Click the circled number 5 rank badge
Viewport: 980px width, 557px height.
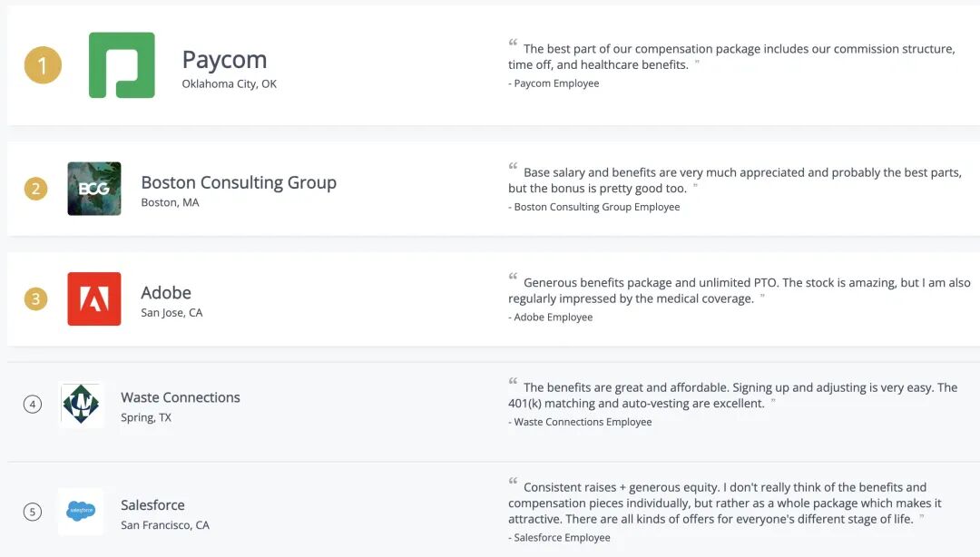[x=33, y=513]
